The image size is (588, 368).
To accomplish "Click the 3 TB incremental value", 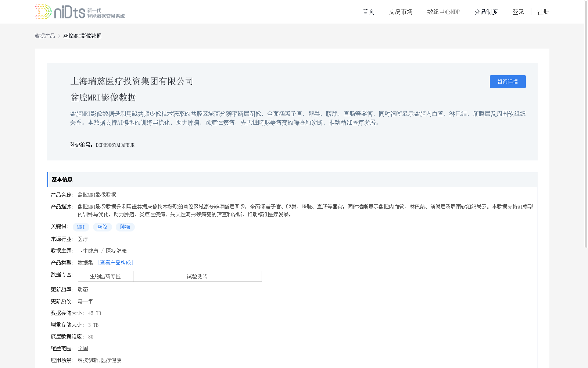I will (93, 325).
